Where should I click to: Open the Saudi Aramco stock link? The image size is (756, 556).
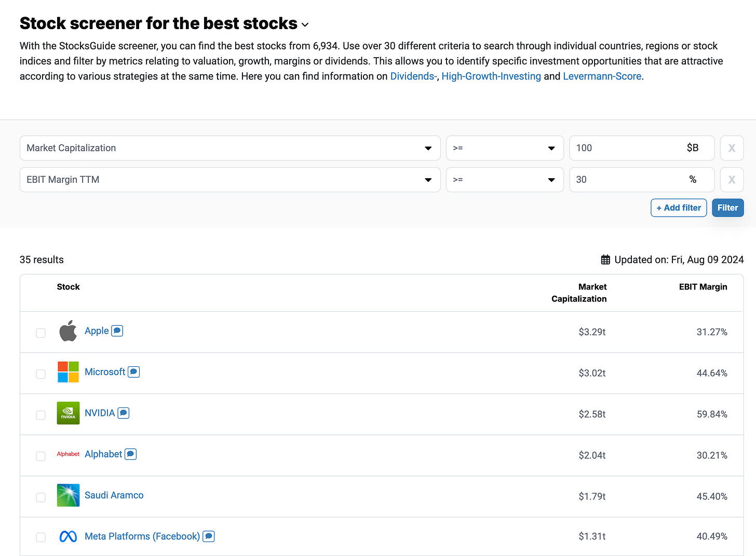coord(114,495)
